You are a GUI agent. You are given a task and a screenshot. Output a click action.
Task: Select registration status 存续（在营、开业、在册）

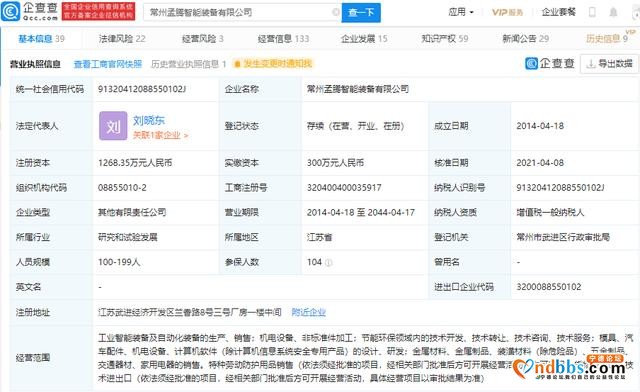pyautogui.click(x=356, y=126)
